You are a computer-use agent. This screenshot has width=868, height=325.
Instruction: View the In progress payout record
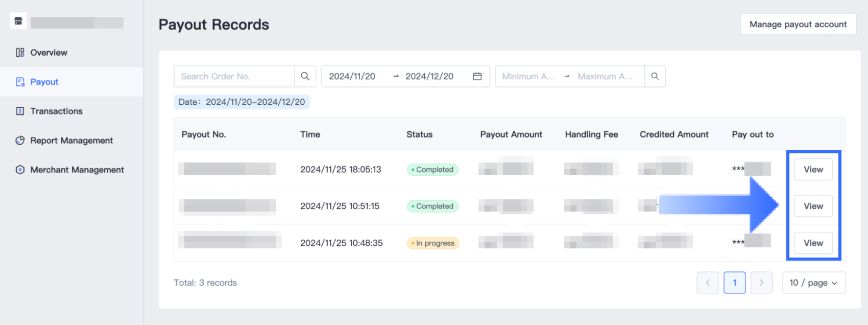pyautogui.click(x=813, y=243)
